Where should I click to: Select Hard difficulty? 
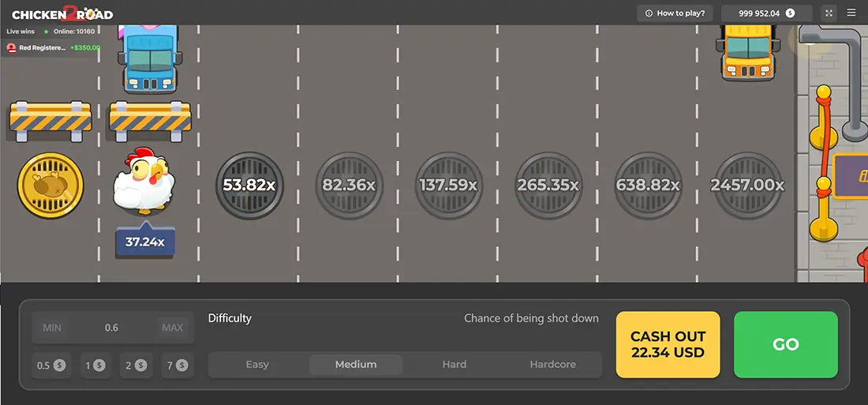[x=455, y=365]
